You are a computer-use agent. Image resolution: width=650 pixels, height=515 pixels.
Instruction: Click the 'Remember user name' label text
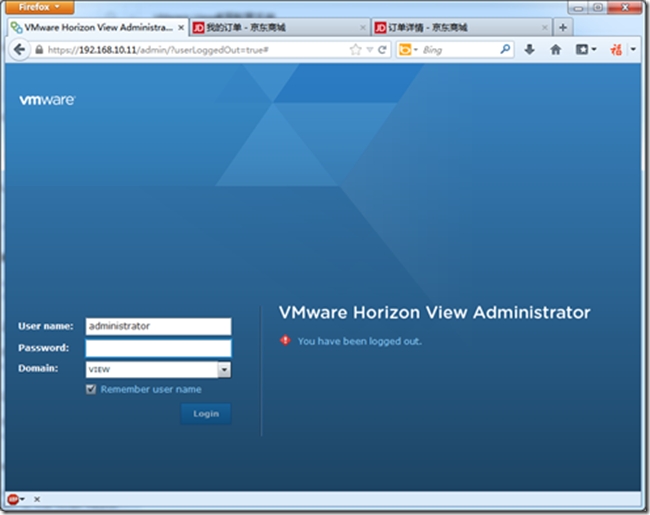[151, 389]
